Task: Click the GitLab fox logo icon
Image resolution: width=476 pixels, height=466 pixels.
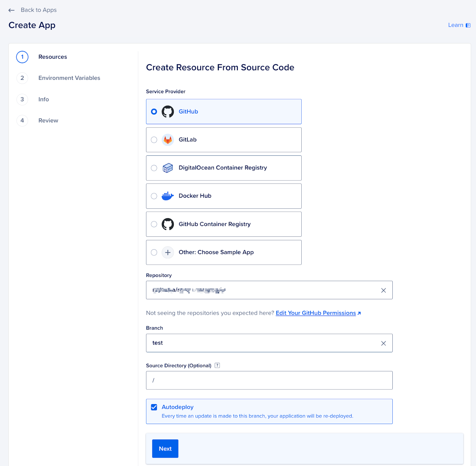Action: [168, 140]
